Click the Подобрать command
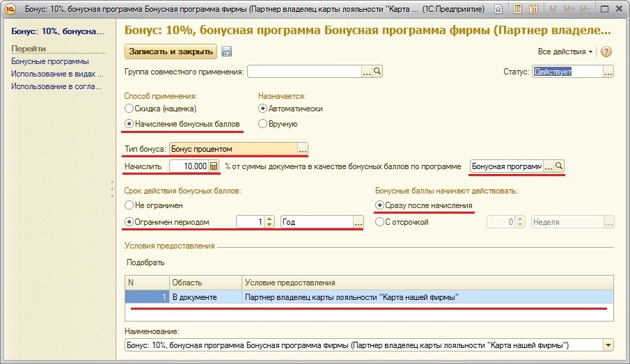 pos(145,262)
